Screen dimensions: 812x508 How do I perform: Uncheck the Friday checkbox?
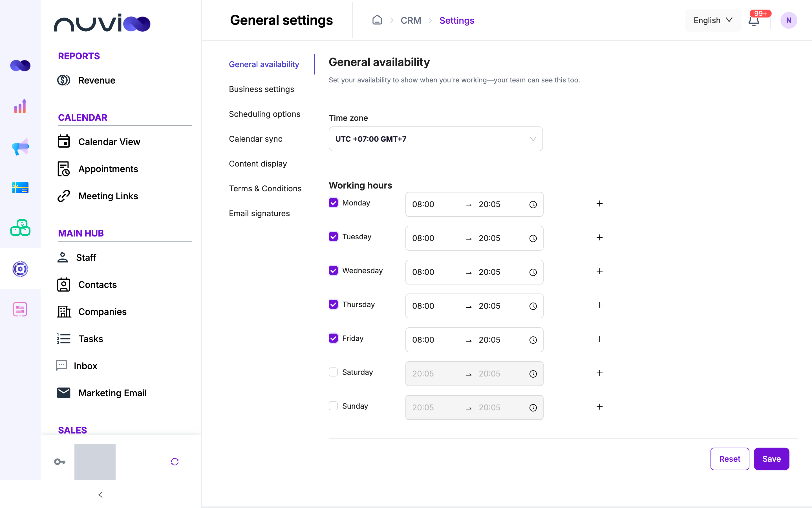[333, 338]
